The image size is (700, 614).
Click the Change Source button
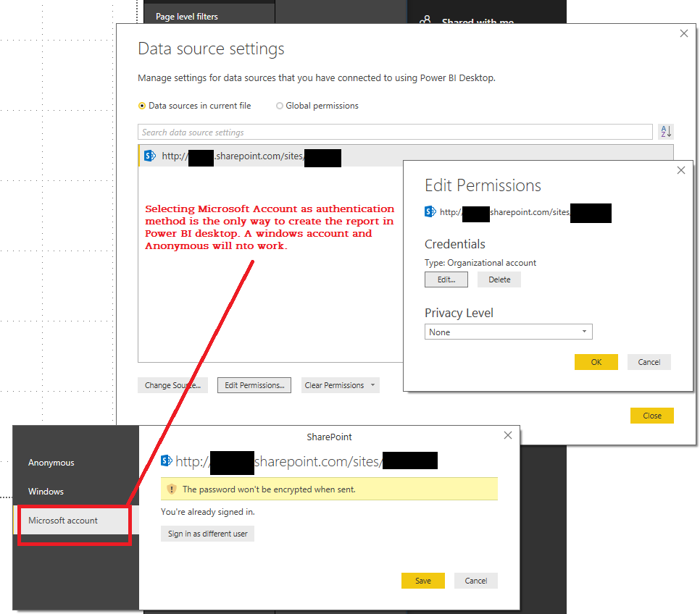pyautogui.click(x=172, y=385)
